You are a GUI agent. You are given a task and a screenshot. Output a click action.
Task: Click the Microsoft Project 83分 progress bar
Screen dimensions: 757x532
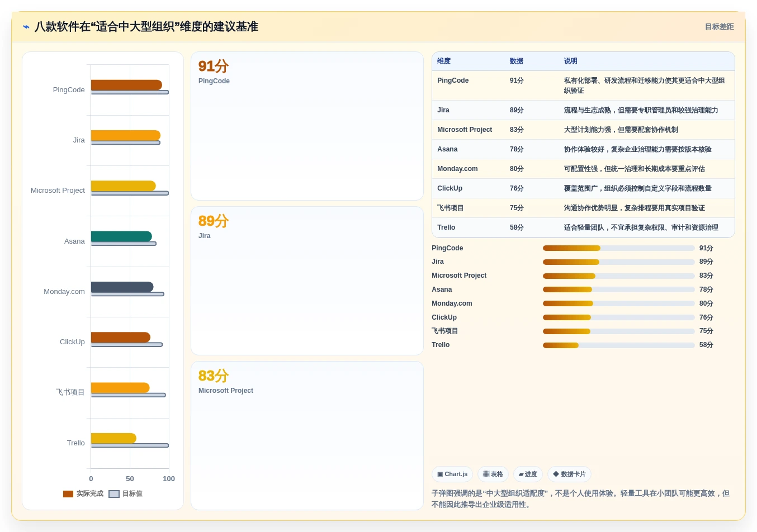(618, 276)
